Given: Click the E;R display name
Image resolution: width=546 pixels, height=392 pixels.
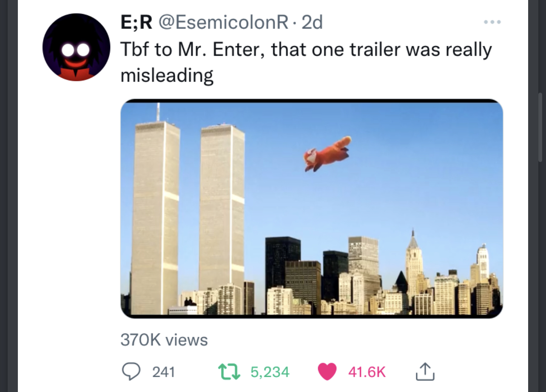Looking at the screenshot, I should (136, 23).
